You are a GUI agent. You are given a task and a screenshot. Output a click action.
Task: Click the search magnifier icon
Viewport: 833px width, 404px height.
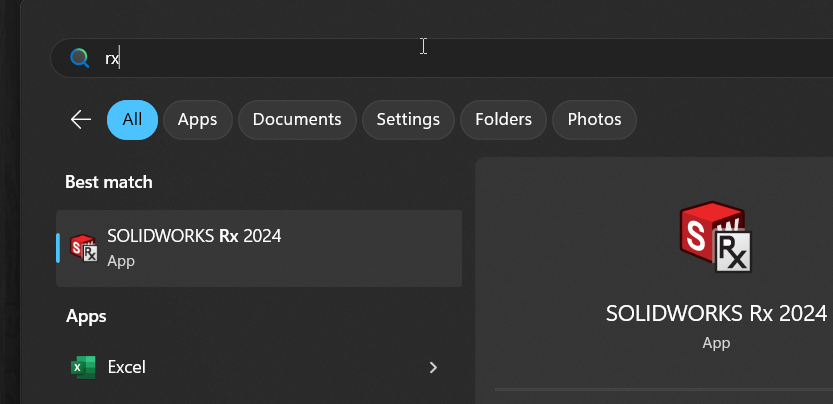(x=79, y=58)
